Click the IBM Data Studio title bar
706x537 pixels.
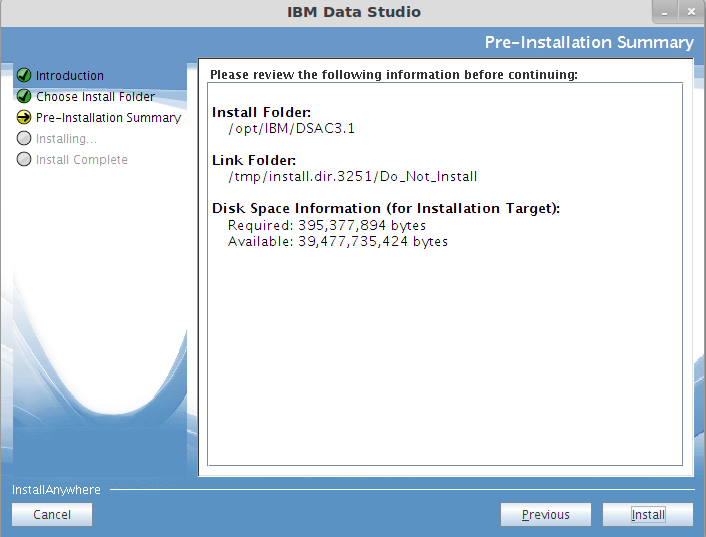point(354,12)
